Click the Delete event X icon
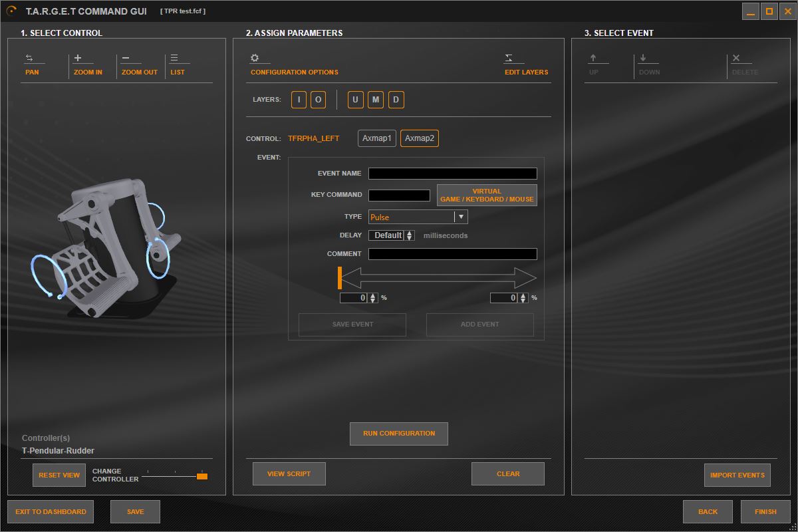The image size is (798, 532). tap(736, 59)
